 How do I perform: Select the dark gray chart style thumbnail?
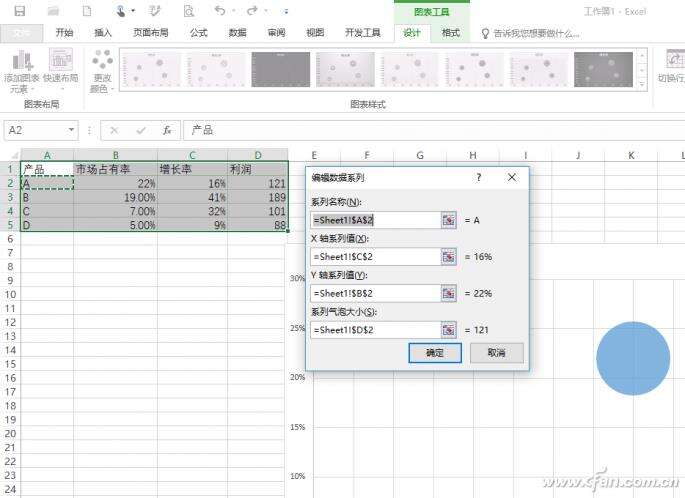click(280, 69)
